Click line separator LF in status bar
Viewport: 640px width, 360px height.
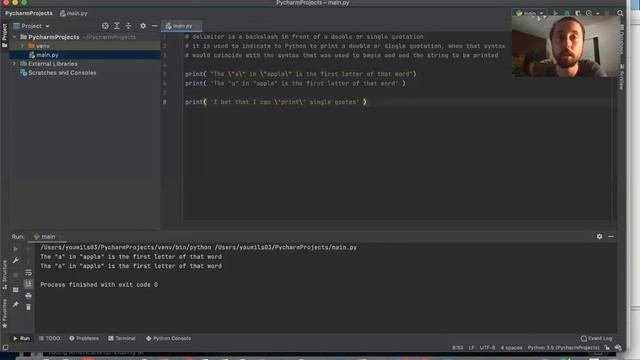click(471, 348)
